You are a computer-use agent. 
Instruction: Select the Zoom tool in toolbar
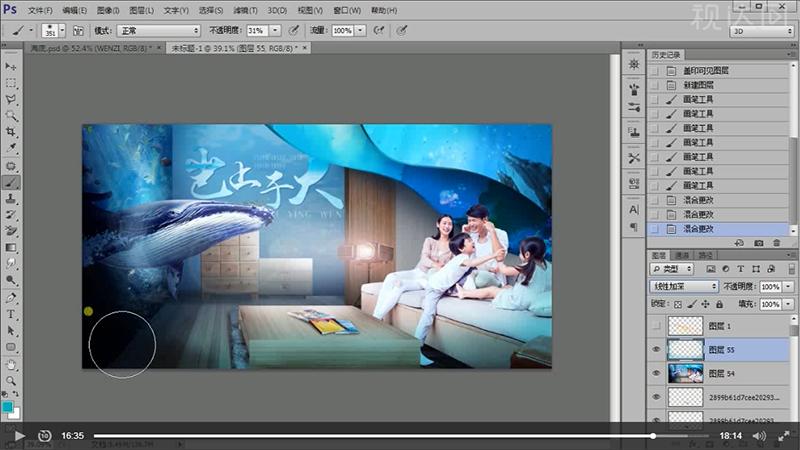[x=11, y=380]
